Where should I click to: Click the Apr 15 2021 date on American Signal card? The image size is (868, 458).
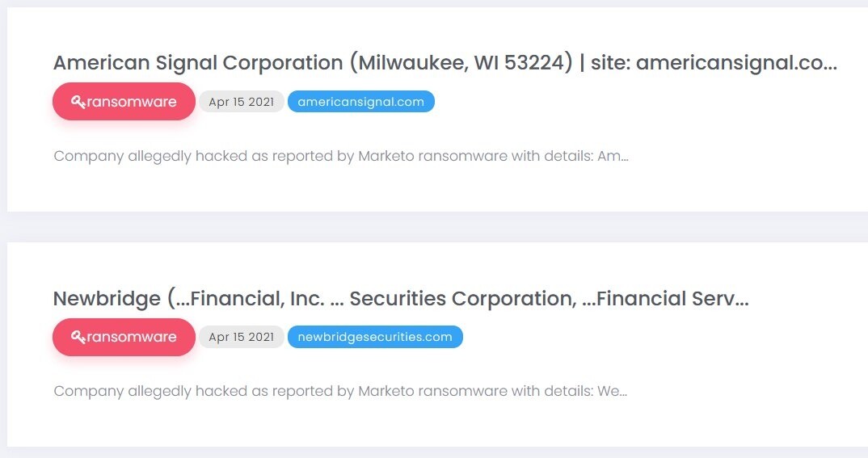[242, 102]
